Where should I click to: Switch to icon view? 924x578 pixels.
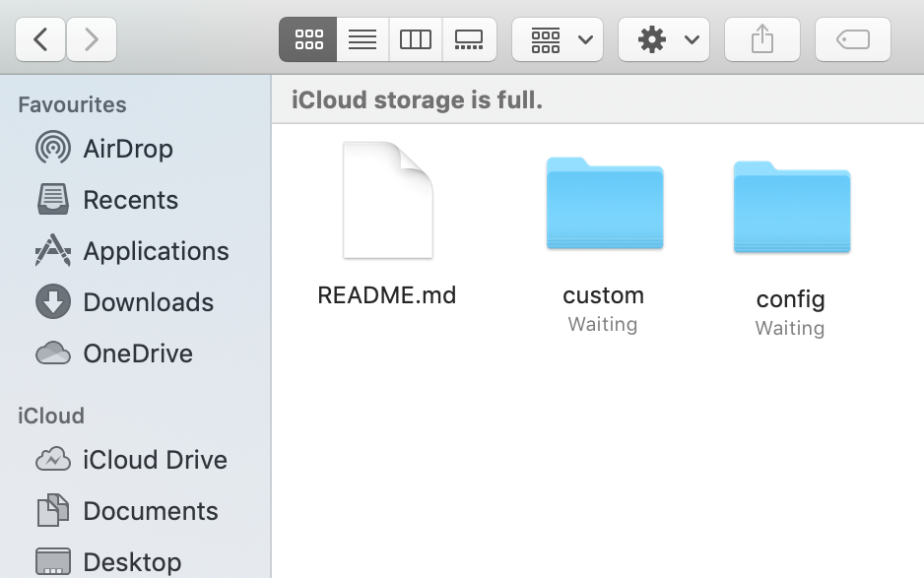(309, 39)
